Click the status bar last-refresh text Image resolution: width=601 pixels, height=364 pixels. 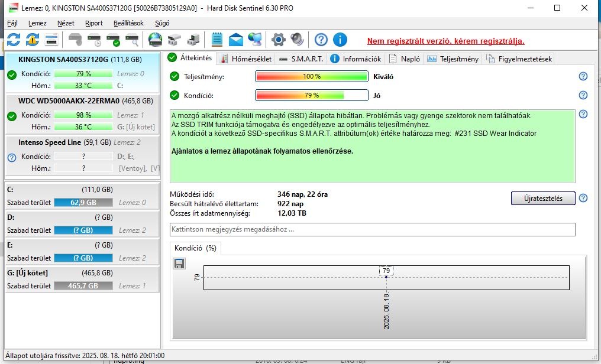click(85, 356)
